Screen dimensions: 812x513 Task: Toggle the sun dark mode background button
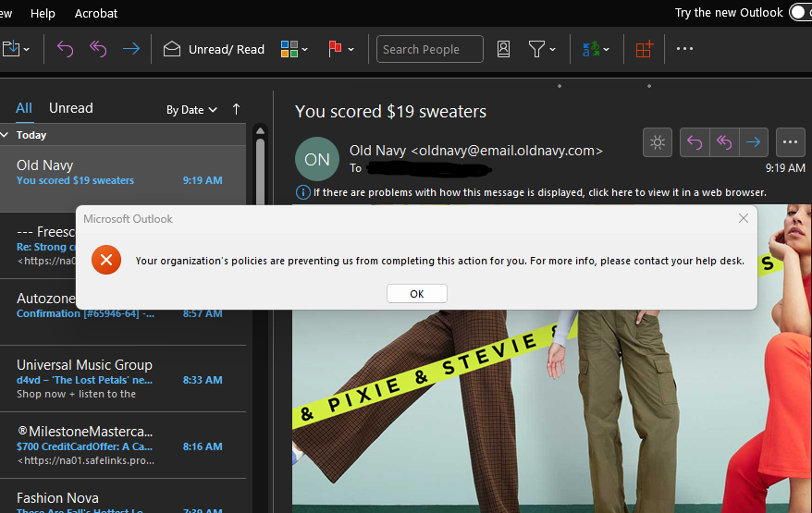click(658, 141)
